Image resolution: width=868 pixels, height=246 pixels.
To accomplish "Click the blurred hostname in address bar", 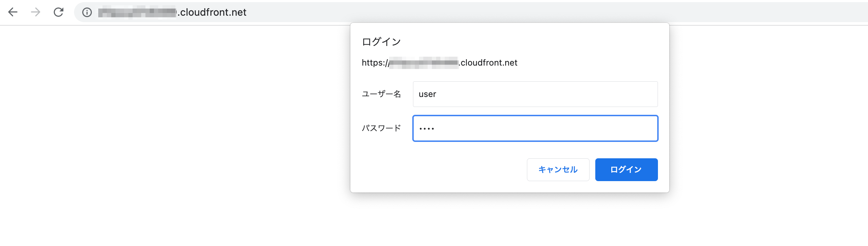I will click(x=137, y=12).
